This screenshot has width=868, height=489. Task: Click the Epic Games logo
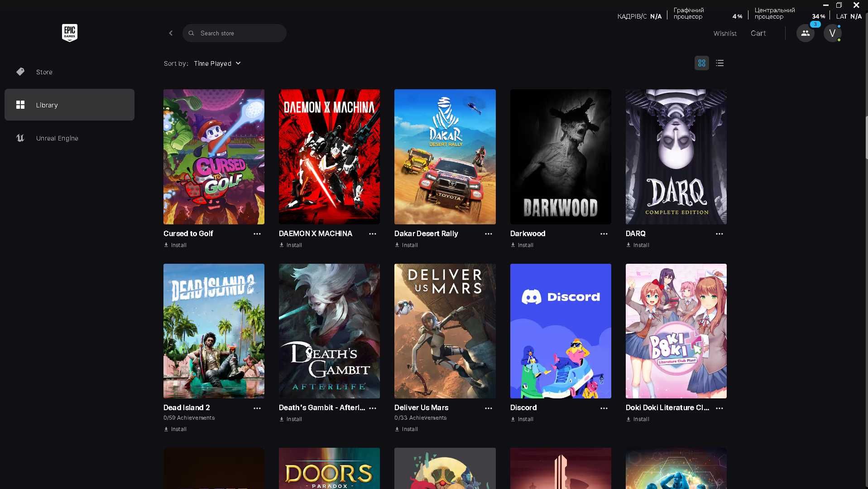pyautogui.click(x=70, y=33)
